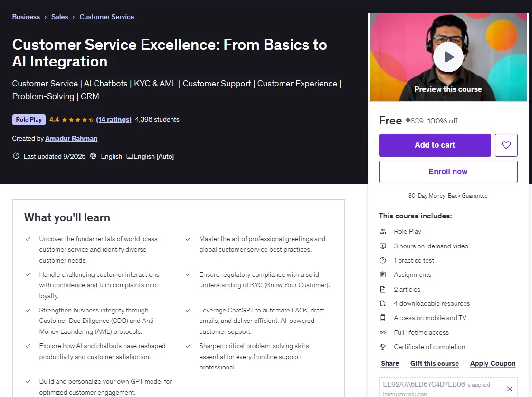This screenshot has width=532, height=397.
Task: Click the '3 hours on-demand video' text
Action: click(431, 246)
